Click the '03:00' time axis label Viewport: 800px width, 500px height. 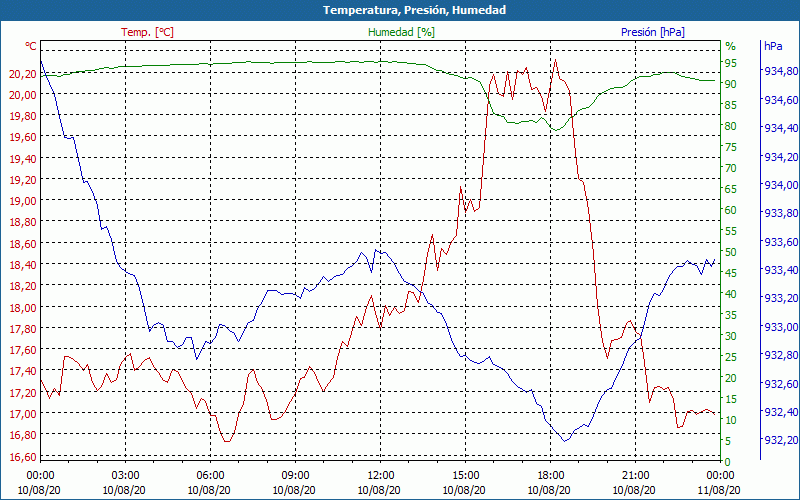pos(125,476)
